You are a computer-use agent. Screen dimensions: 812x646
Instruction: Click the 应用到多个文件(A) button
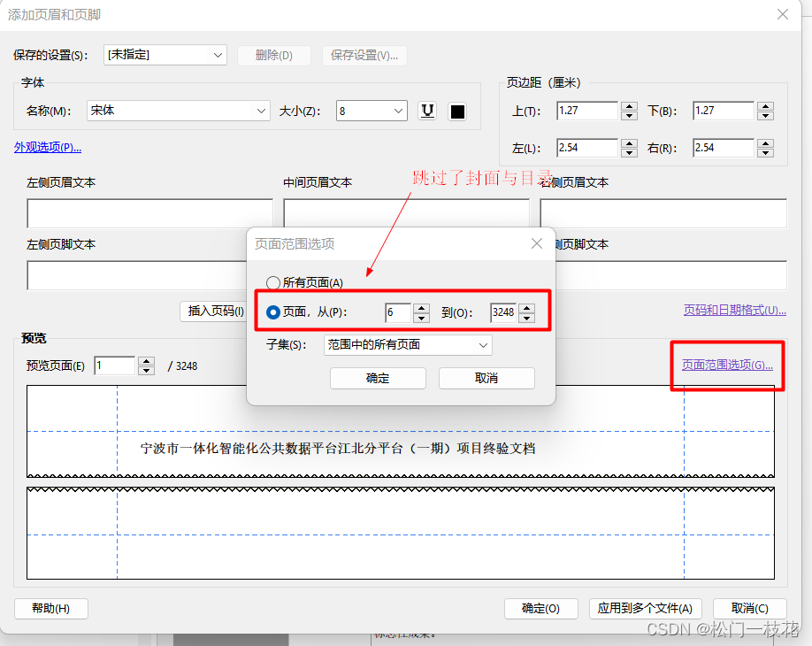point(645,609)
